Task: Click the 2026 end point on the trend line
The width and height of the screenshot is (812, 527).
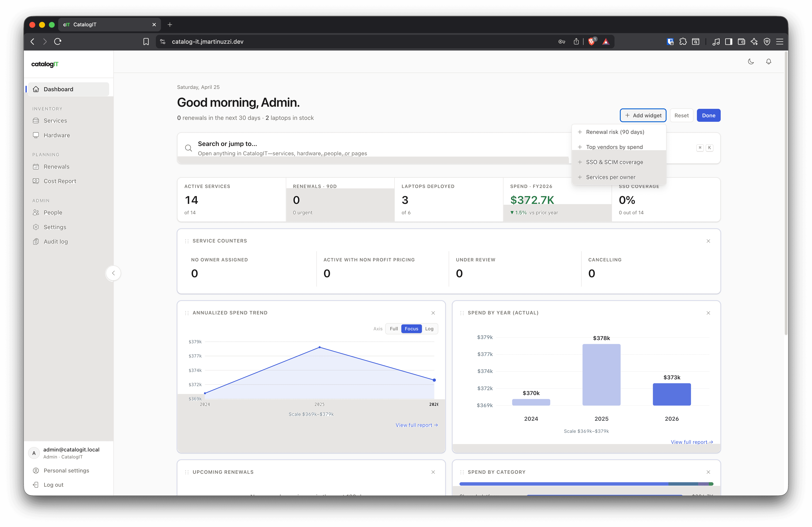Action: point(434,380)
